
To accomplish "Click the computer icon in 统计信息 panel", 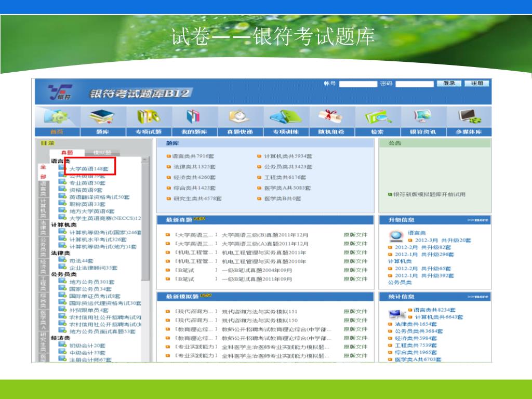I will pos(397,313).
